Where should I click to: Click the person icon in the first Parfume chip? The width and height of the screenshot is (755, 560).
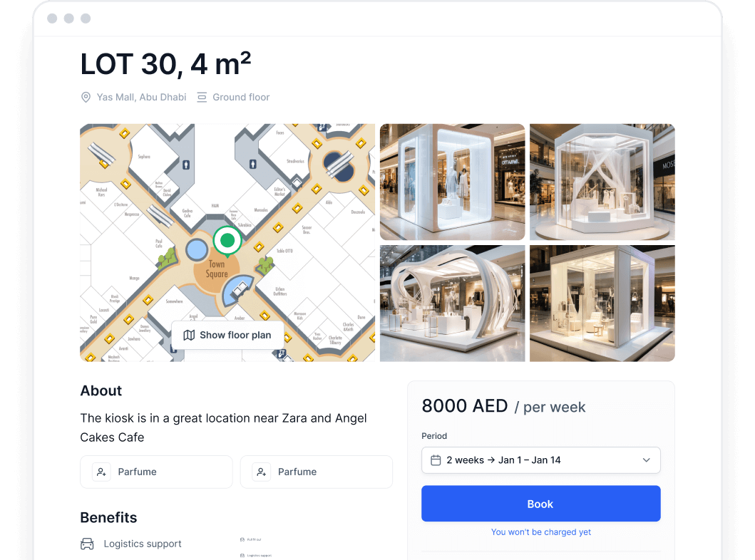(x=102, y=472)
